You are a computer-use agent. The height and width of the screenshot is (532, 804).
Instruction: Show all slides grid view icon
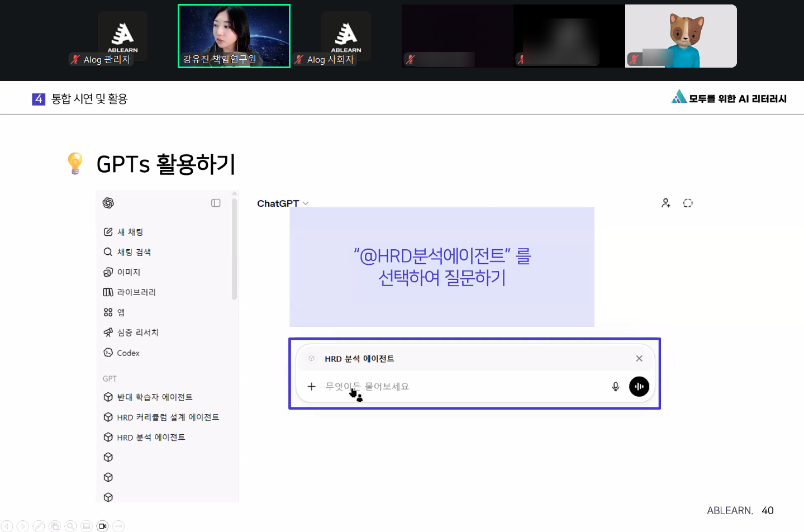(55, 526)
